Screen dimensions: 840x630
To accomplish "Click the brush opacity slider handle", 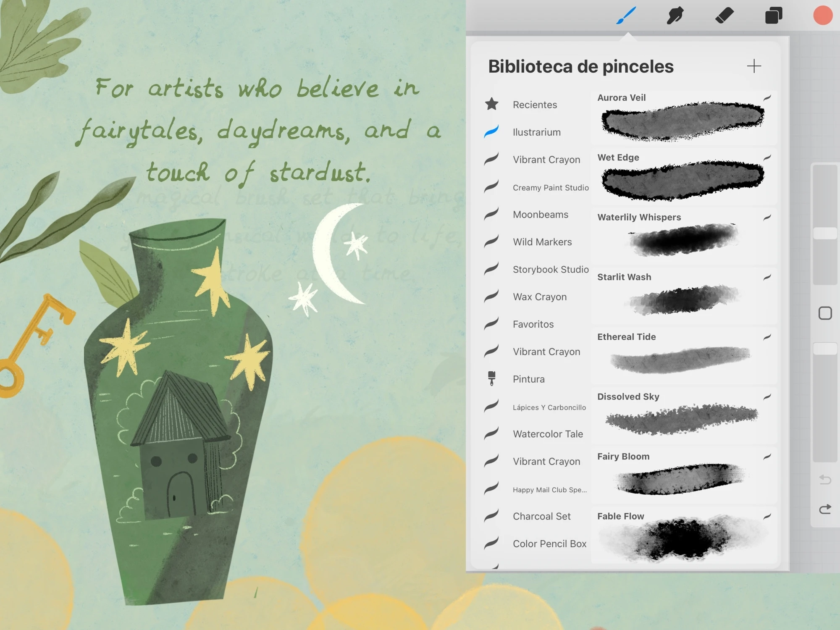I will tap(825, 349).
